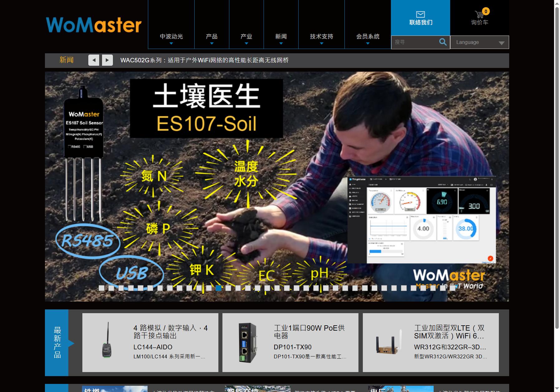This screenshot has width=560, height=392.
Task: Click the 铁道 industry thumbnail
Action: pos(114,389)
